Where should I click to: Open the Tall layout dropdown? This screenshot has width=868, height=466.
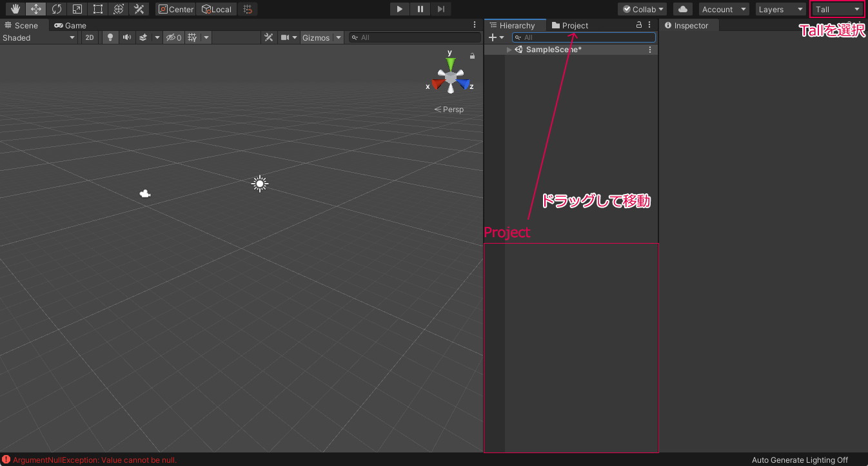click(x=837, y=9)
